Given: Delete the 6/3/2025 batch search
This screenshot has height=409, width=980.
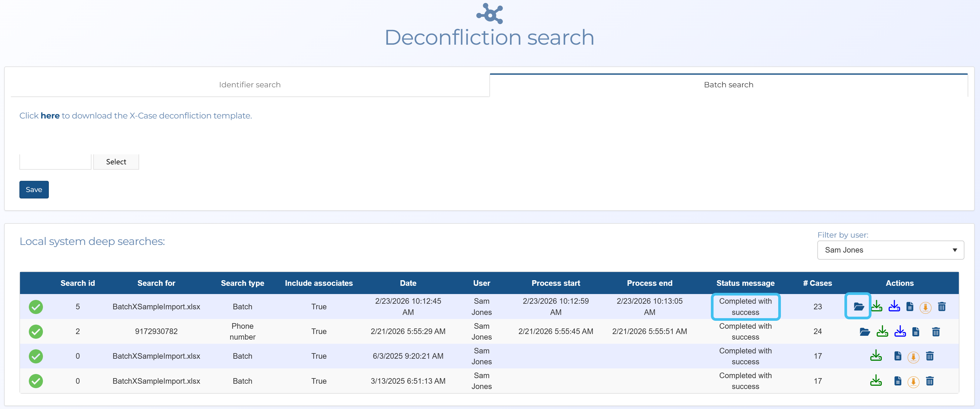Looking at the screenshot, I should click(x=929, y=356).
